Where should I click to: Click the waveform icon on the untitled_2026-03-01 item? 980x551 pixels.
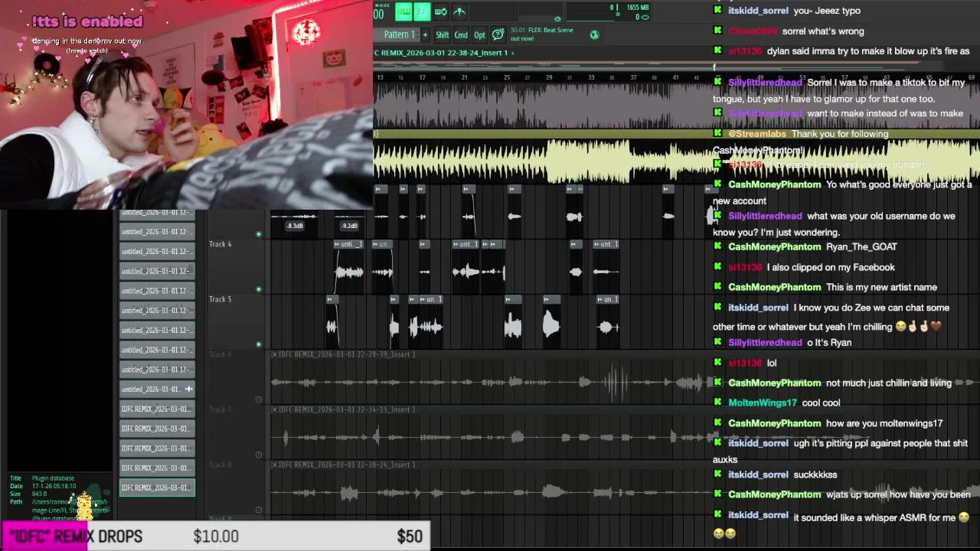coord(188,389)
